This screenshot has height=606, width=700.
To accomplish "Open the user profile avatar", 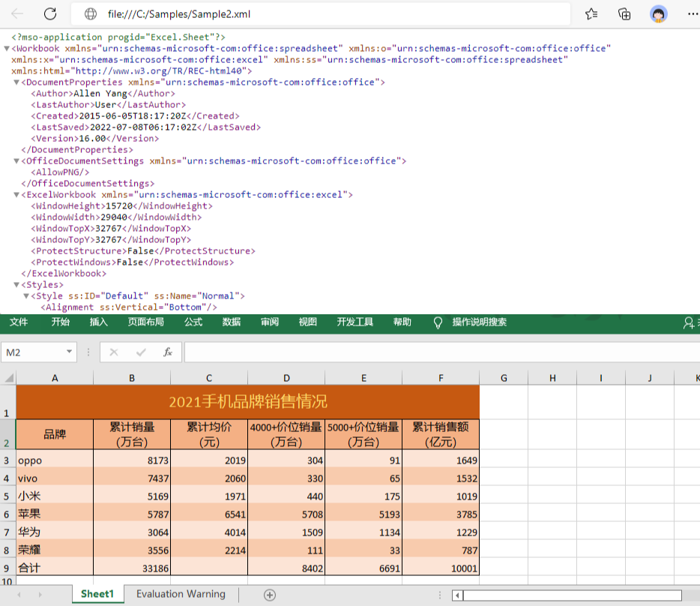I will click(659, 14).
